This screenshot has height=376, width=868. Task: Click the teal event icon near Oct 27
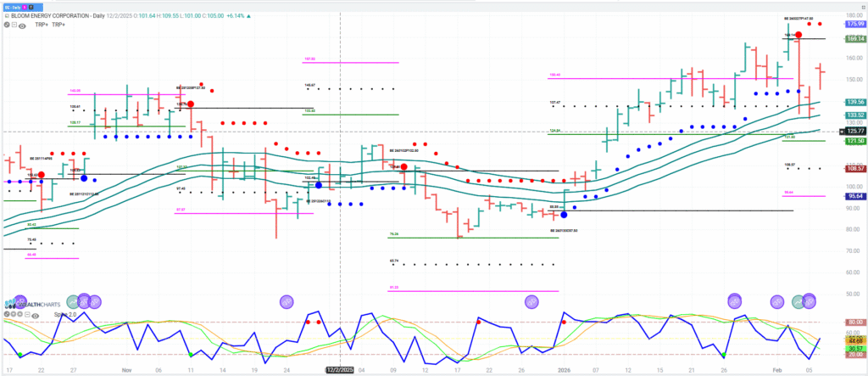pyautogui.click(x=74, y=301)
